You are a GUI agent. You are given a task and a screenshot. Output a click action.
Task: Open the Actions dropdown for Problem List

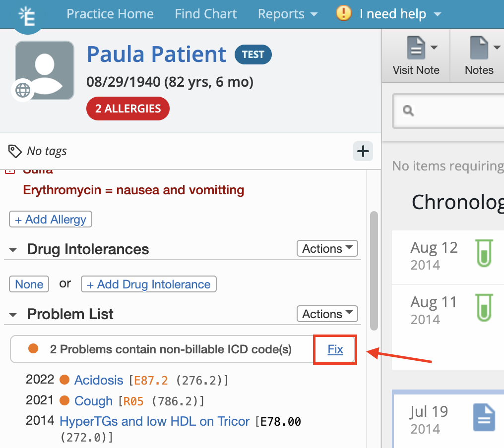click(x=327, y=314)
